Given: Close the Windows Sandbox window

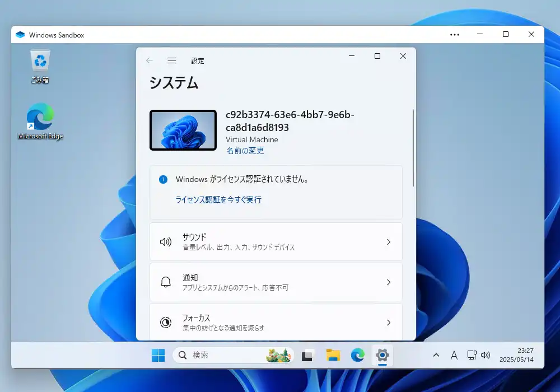Looking at the screenshot, I should click(531, 34).
